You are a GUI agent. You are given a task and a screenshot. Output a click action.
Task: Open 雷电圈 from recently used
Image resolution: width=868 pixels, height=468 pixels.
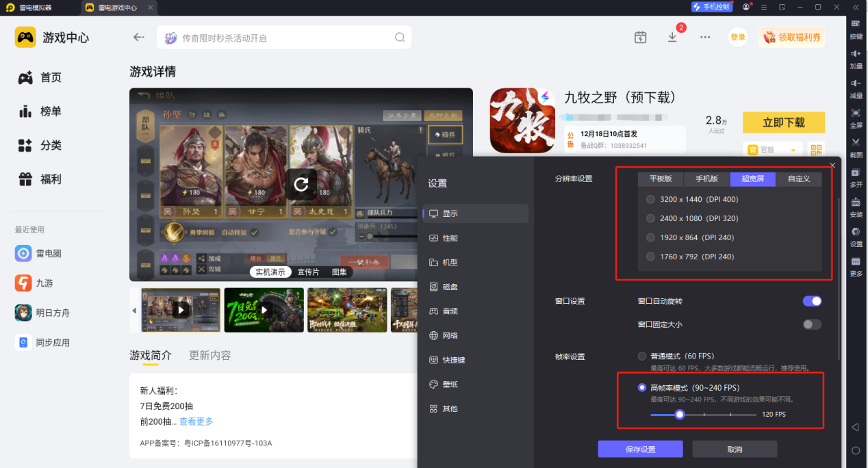pos(40,253)
